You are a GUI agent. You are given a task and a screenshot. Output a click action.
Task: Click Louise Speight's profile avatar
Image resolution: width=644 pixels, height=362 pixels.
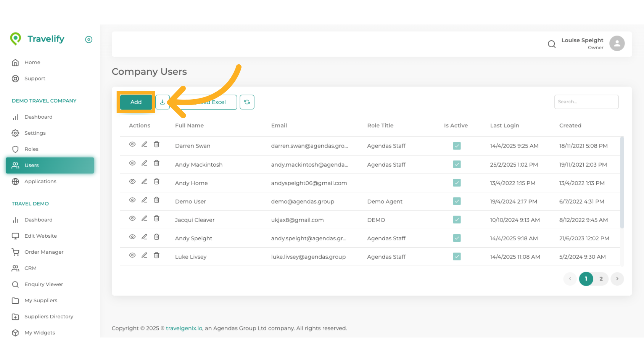616,44
